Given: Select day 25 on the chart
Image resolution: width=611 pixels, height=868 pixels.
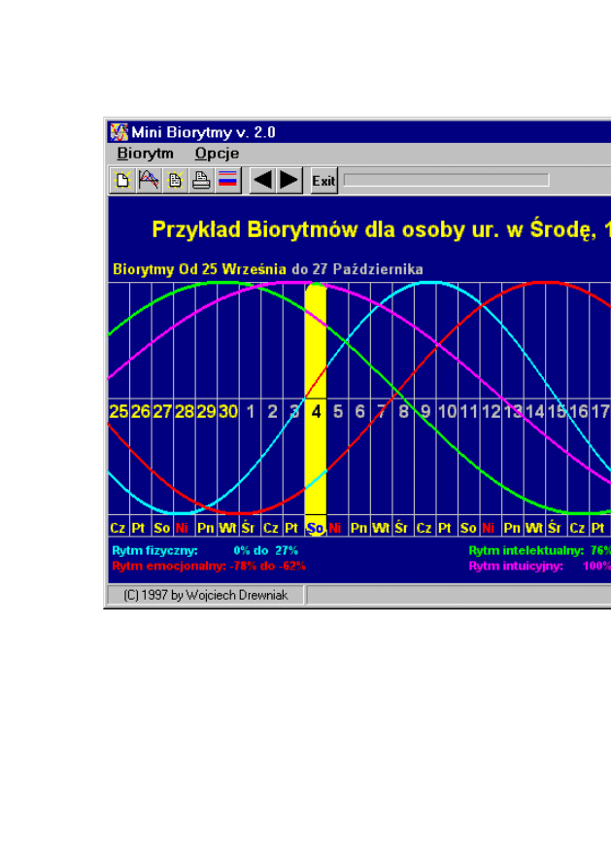Looking at the screenshot, I should 119,411.
